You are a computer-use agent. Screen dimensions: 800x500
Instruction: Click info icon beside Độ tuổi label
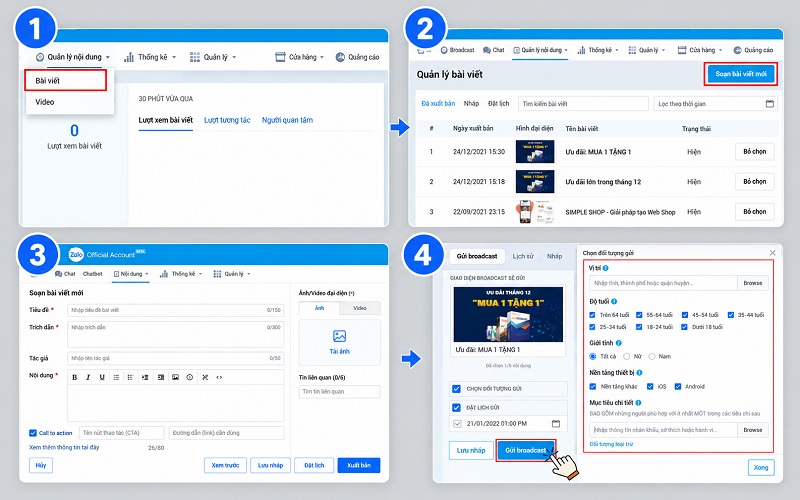click(x=614, y=302)
